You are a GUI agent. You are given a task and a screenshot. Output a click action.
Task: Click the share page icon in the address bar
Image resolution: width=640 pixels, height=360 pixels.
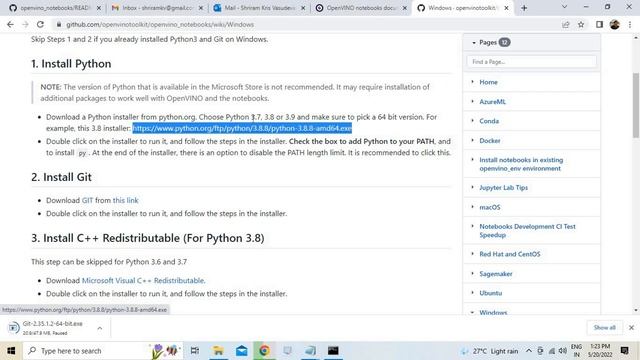coord(565,24)
